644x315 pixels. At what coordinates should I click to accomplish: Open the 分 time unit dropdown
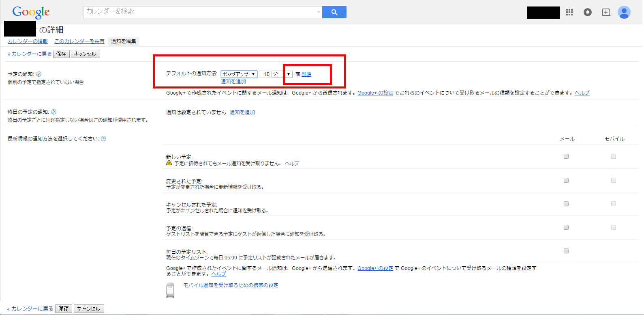[x=282, y=74]
